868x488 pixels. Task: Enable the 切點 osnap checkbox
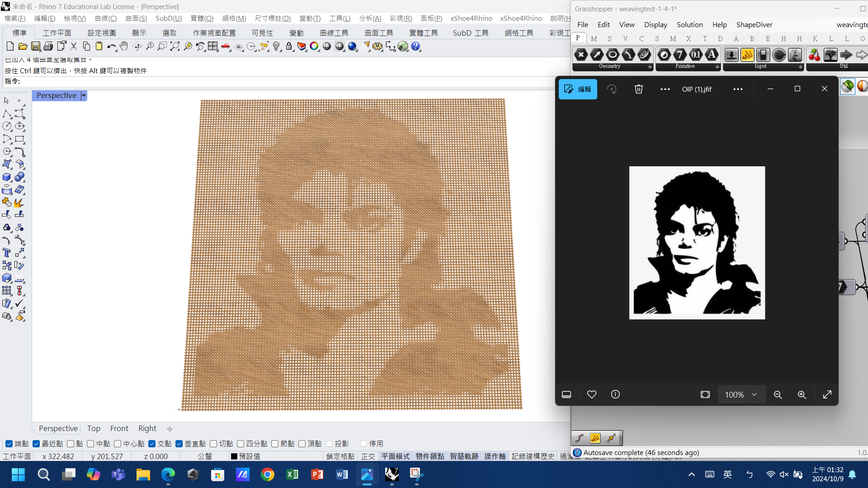pos(213,444)
